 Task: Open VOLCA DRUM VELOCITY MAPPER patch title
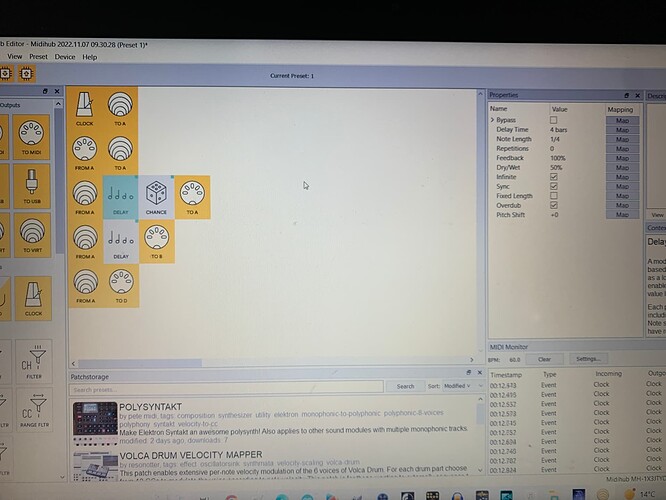[x=191, y=455]
